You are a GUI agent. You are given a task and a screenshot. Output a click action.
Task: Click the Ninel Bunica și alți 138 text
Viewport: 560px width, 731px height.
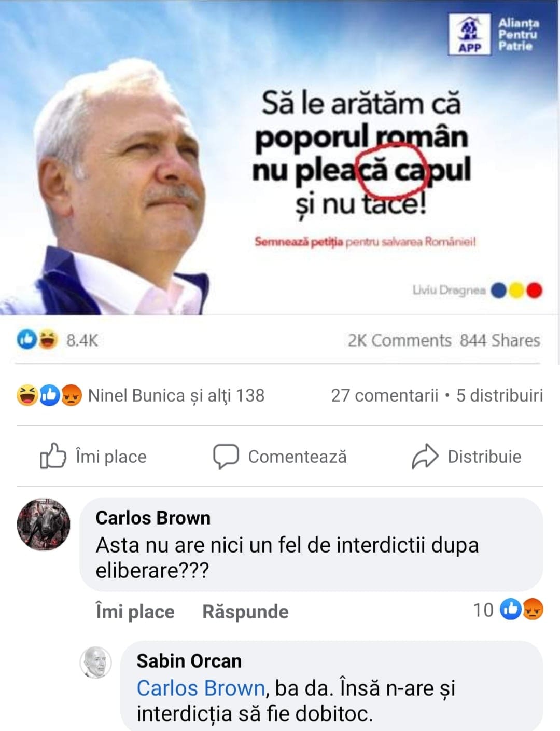coord(176,395)
